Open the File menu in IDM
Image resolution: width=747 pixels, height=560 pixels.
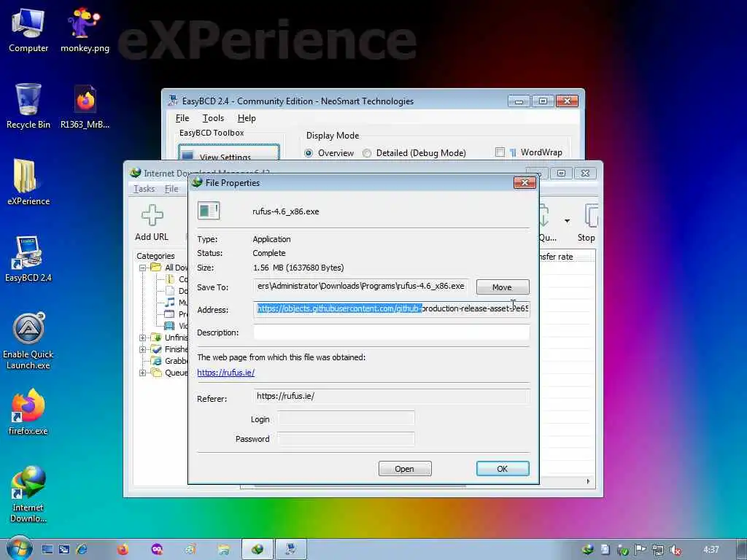(171, 189)
